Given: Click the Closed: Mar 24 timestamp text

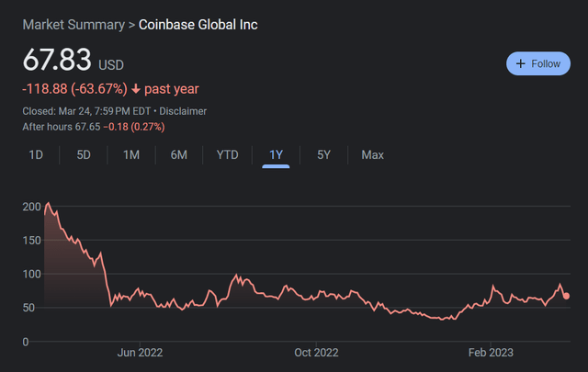Looking at the screenshot, I should tap(86, 111).
